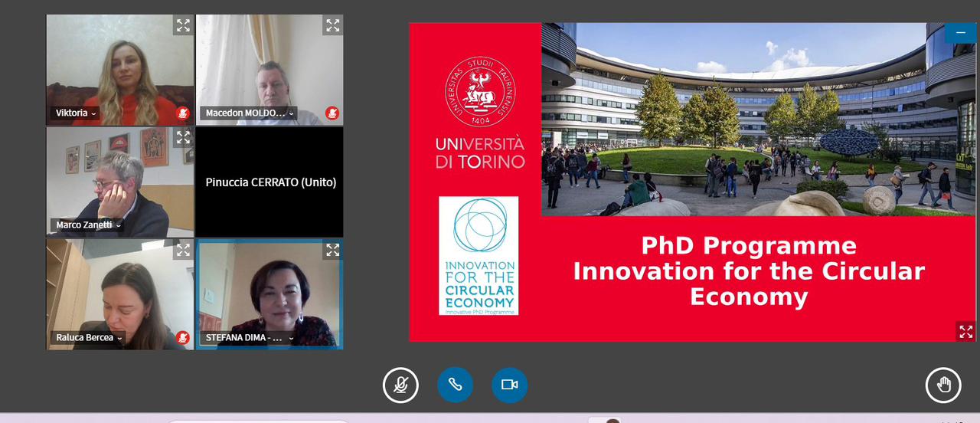Screen dimensions: 980x423
Task: Expand the shared presentation to fullscreen
Action: [965, 331]
